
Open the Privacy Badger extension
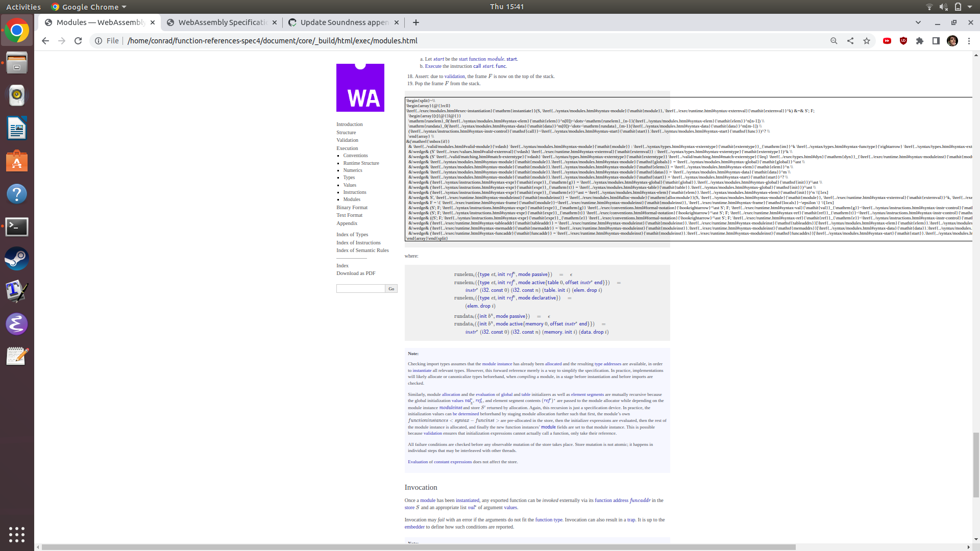(x=903, y=41)
